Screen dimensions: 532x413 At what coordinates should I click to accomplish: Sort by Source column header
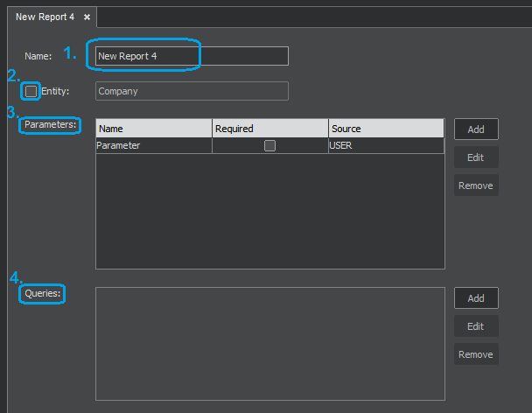(x=386, y=129)
